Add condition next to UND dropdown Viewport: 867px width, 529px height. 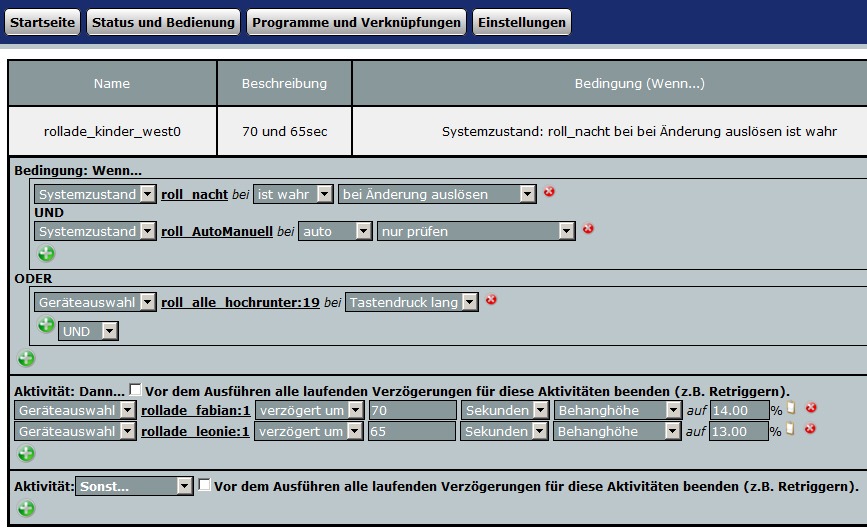click(46, 324)
